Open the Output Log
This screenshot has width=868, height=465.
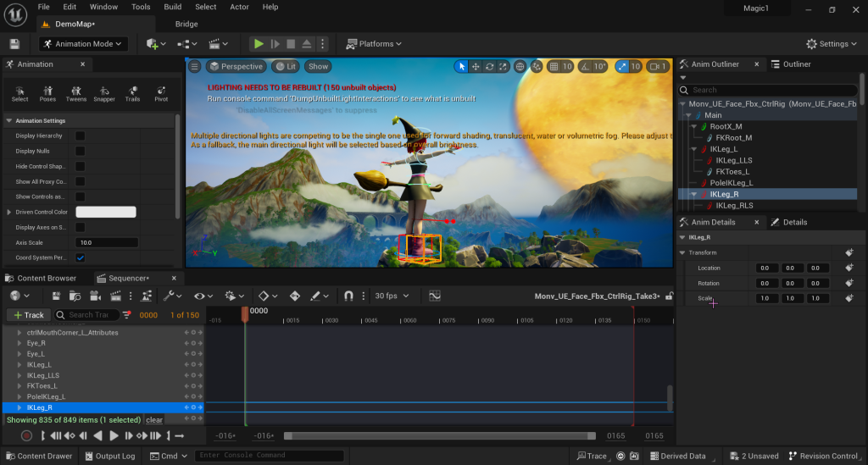click(x=109, y=457)
